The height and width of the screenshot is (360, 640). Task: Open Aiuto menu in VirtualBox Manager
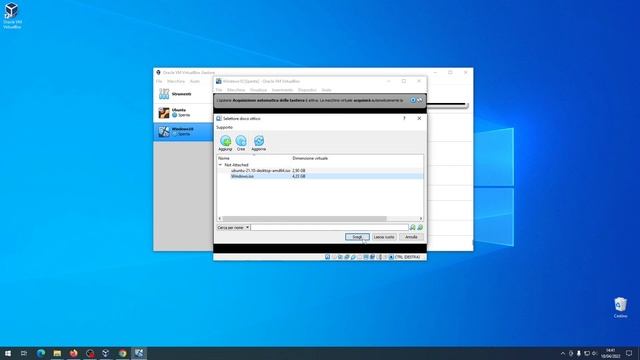pos(195,82)
